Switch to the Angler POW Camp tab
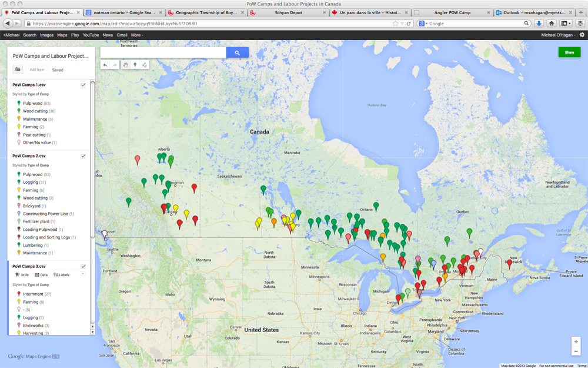Viewport: 588px width, 368px height. click(x=451, y=12)
